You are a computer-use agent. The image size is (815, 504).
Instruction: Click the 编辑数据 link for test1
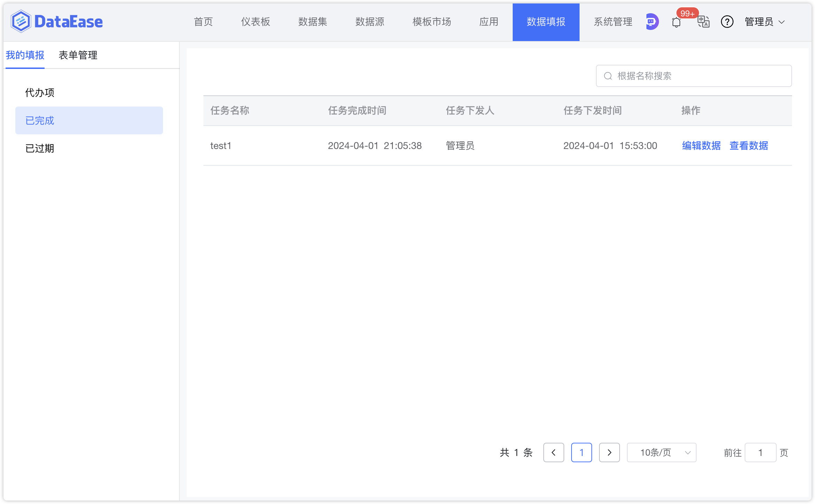point(701,145)
